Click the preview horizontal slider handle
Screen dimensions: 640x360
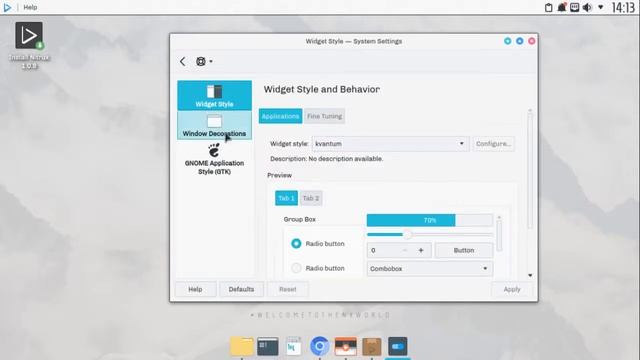tap(407, 235)
